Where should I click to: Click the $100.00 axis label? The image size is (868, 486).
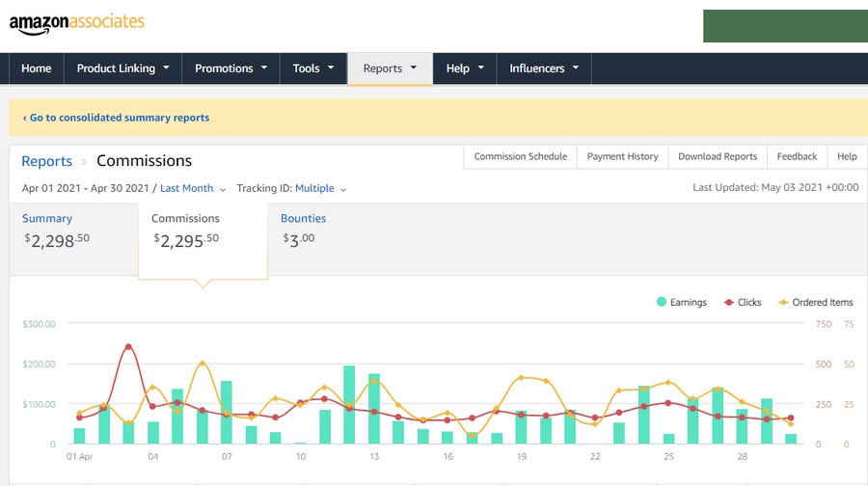[39, 404]
